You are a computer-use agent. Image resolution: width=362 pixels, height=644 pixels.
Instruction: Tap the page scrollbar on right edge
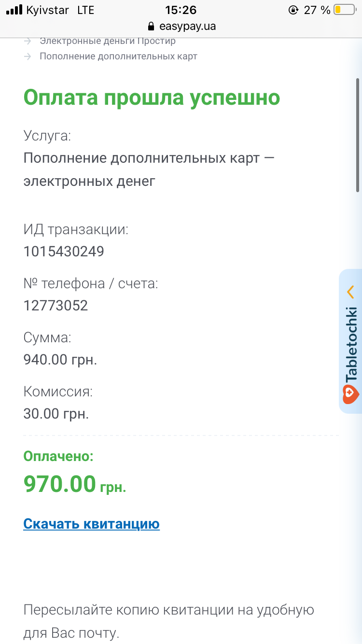358,135
